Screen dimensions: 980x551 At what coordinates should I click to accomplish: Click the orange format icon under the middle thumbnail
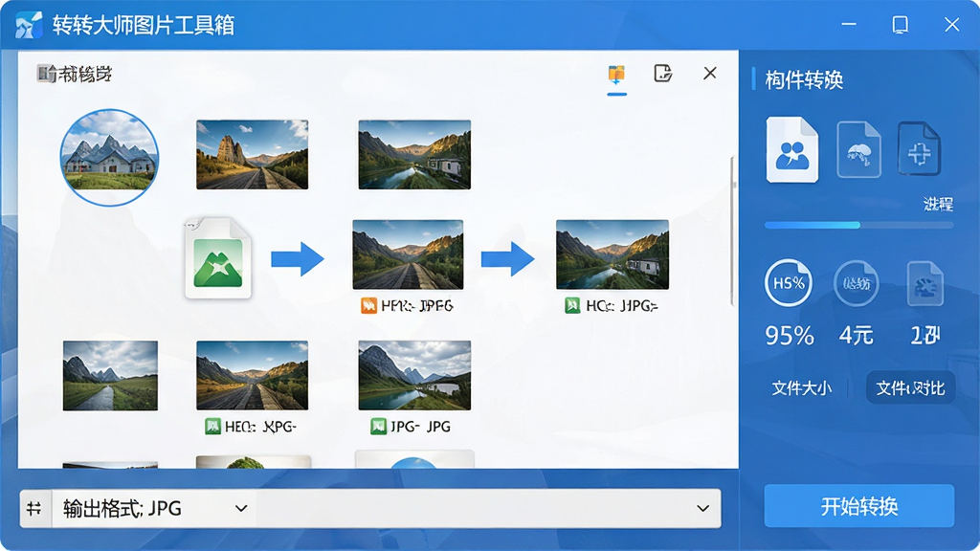tap(368, 305)
